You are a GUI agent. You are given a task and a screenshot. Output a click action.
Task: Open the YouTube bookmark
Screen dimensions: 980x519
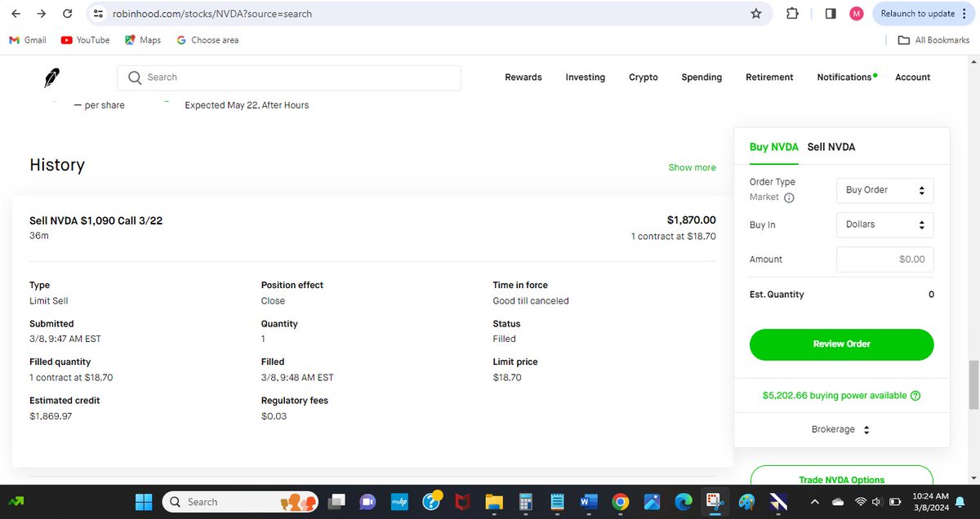(85, 40)
